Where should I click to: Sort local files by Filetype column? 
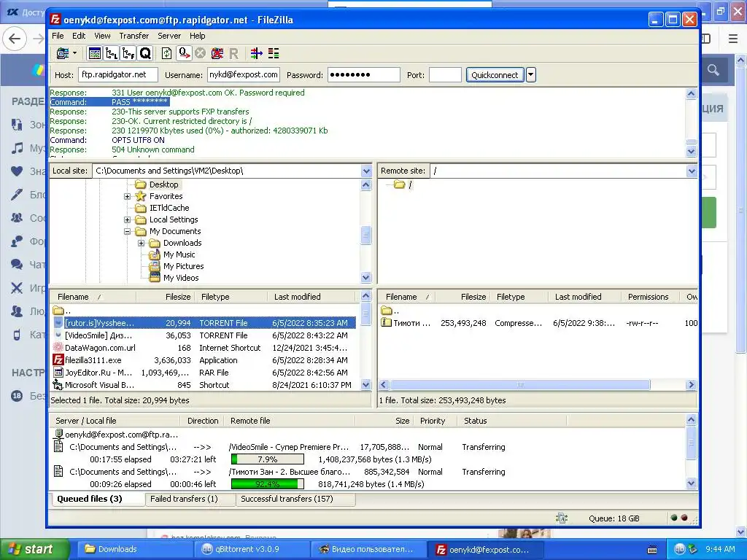[230, 297]
